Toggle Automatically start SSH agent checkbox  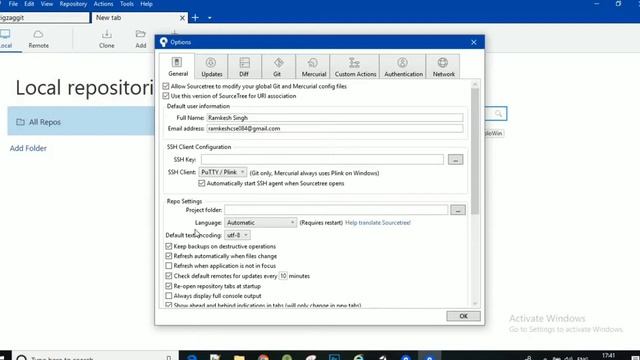click(x=202, y=183)
